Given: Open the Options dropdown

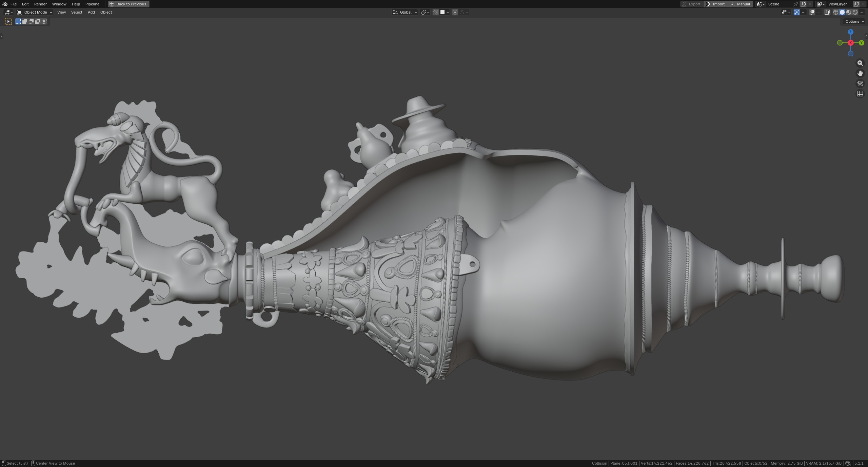Looking at the screenshot, I should coord(855,21).
